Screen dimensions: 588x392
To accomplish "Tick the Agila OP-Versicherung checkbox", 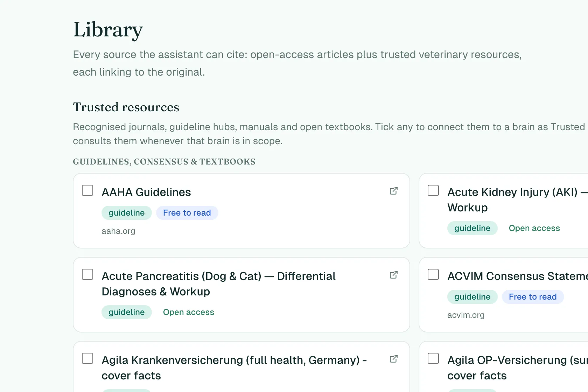I will click(433, 358).
